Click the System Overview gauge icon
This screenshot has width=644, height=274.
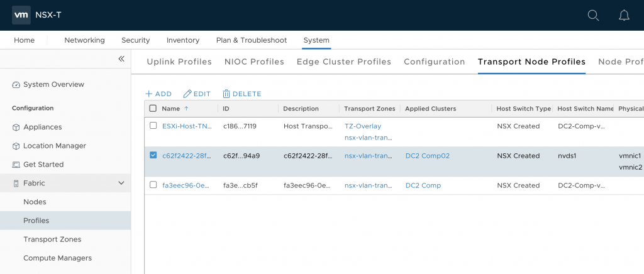point(16,84)
